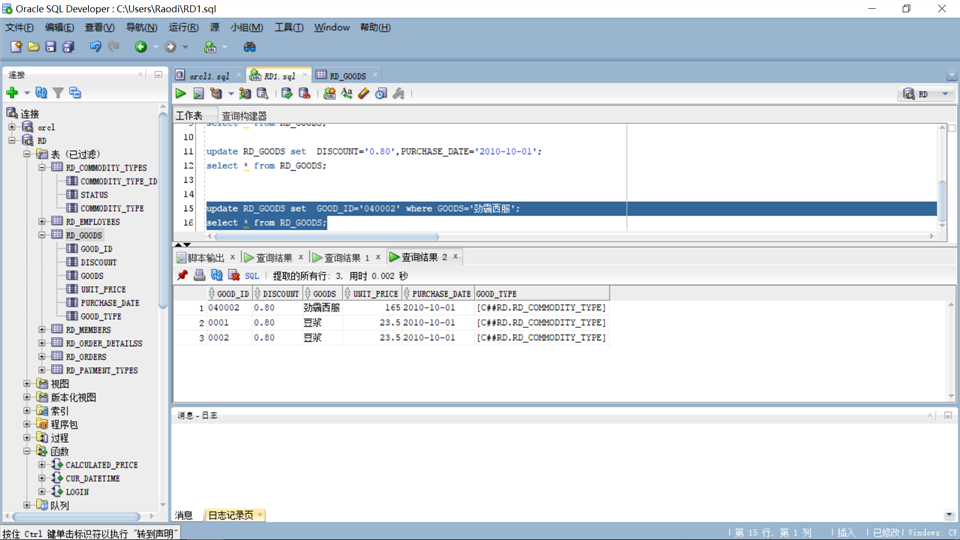The width and height of the screenshot is (960, 540).
Task: Click the Unshared SQL Worksheet icon
Action: point(329,94)
